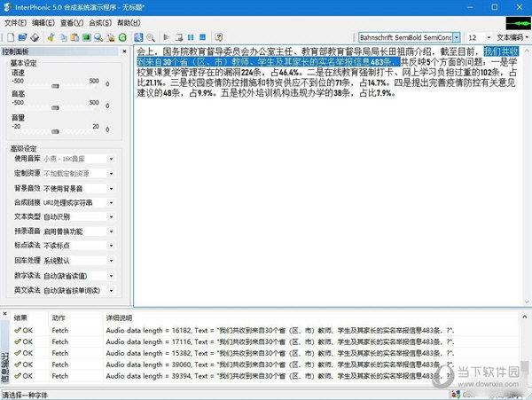Open the 编辑(E) menu

click(x=43, y=23)
